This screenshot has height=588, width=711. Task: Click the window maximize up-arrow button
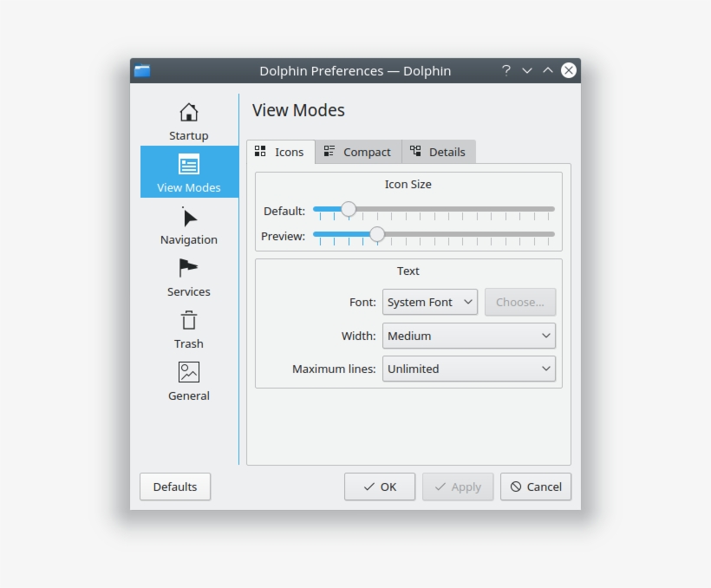coord(548,71)
